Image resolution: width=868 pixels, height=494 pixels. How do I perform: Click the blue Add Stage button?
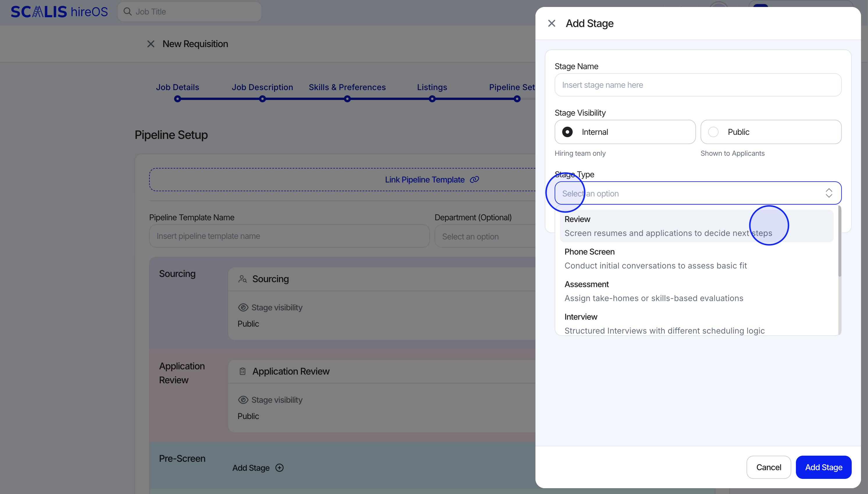click(824, 467)
